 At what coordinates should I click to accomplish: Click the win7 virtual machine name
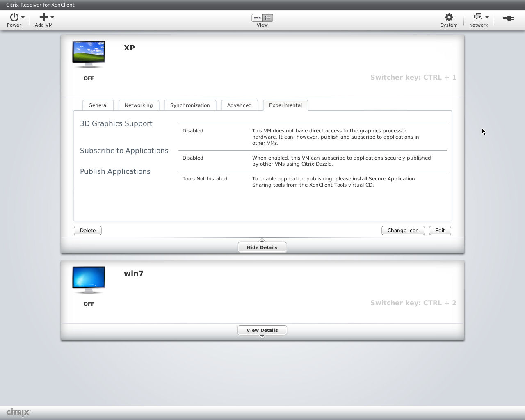pyautogui.click(x=134, y=273)
